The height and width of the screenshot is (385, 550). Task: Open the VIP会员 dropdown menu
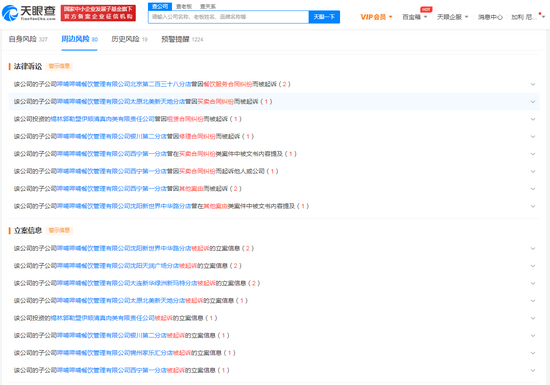coord(376,17)
